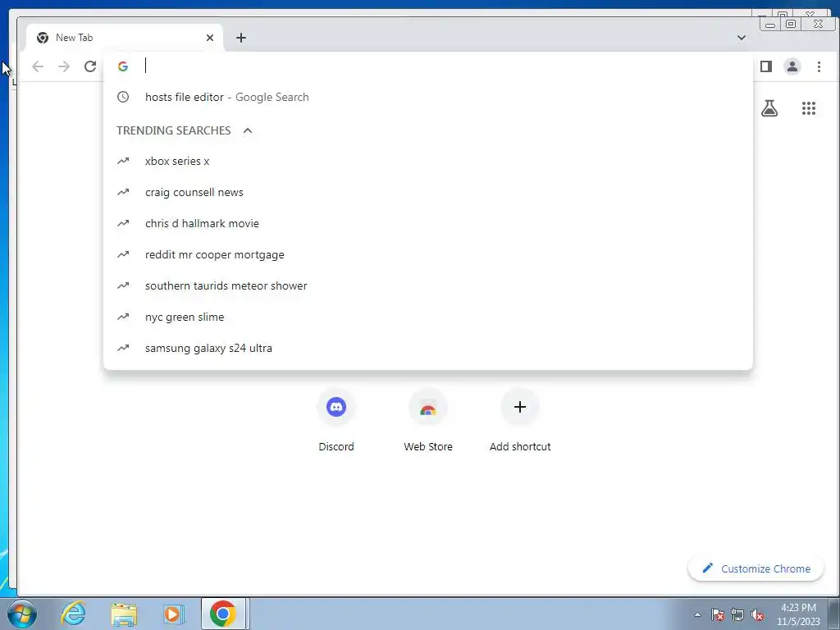840x630 pixels.
Task: Open the side panel icon
Action: 766,66
